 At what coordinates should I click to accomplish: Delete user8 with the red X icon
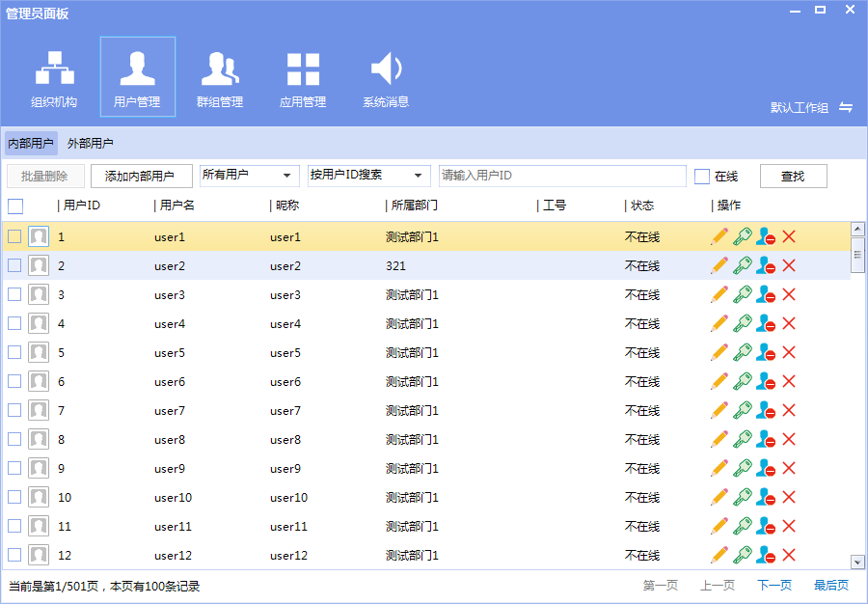[789, 439]
